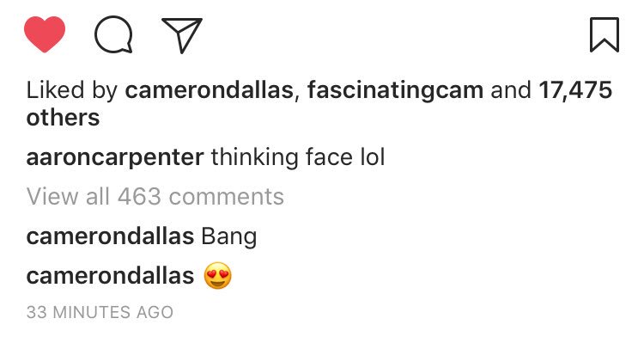Tap the word and before 17,475

point(511,90)
